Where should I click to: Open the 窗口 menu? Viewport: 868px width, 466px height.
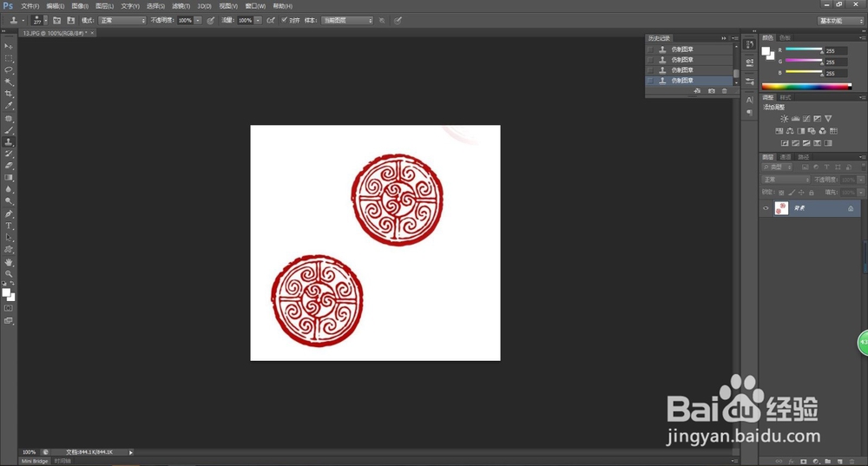(x=255, y=6)
